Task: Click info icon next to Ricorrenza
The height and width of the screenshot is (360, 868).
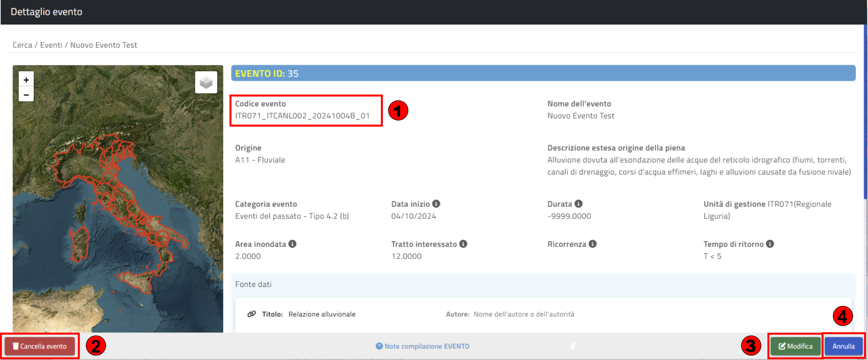Action: (x=592, y=244)
